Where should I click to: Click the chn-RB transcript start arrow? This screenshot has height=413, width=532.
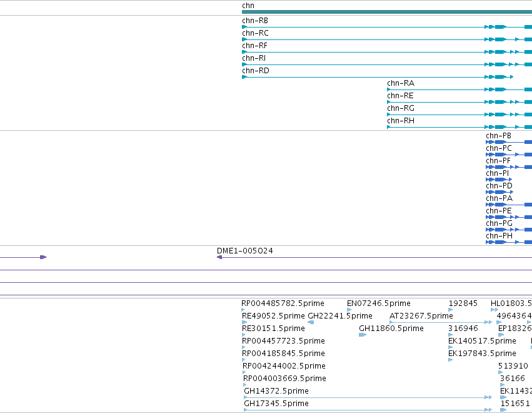coord(244,27)
